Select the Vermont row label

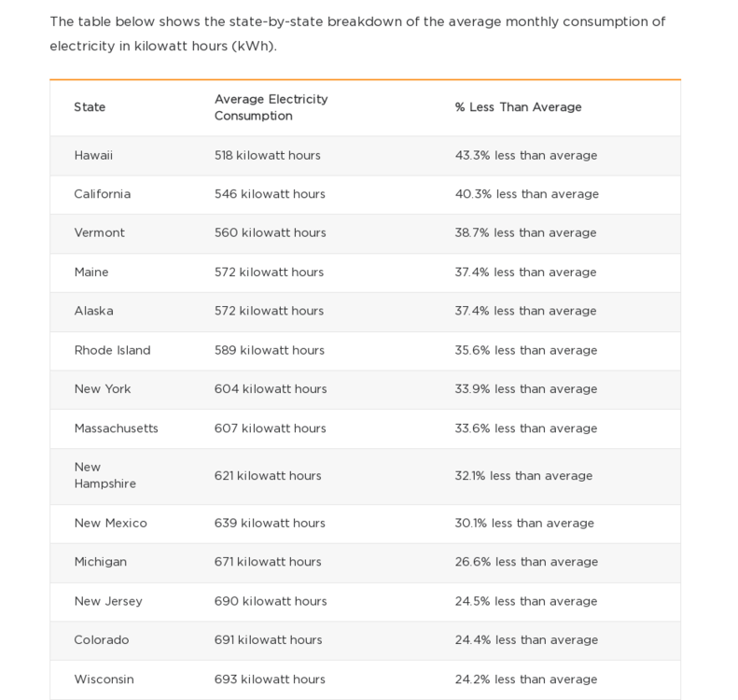99,233
